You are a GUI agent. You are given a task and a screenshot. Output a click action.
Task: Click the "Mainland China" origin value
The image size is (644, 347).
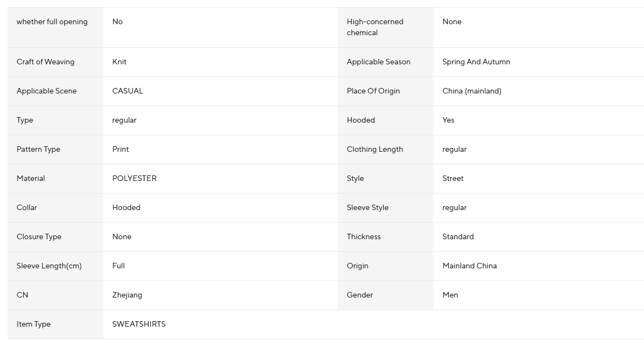point(469,266)
